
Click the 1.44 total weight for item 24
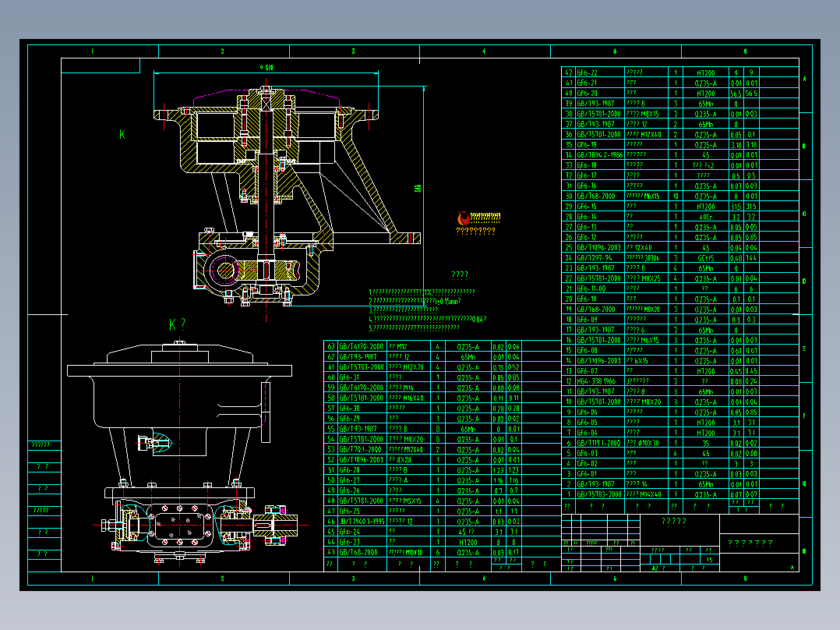(x=752, y=258)
